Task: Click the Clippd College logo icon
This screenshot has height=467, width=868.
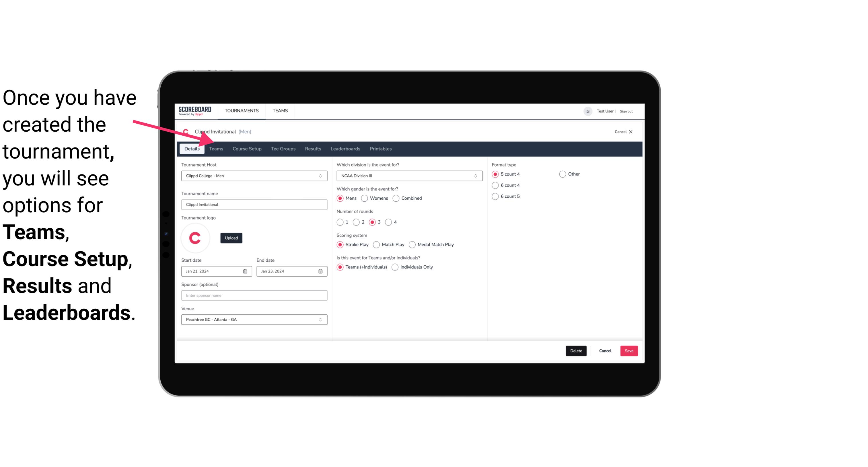Action: click(x=186, y=131)
